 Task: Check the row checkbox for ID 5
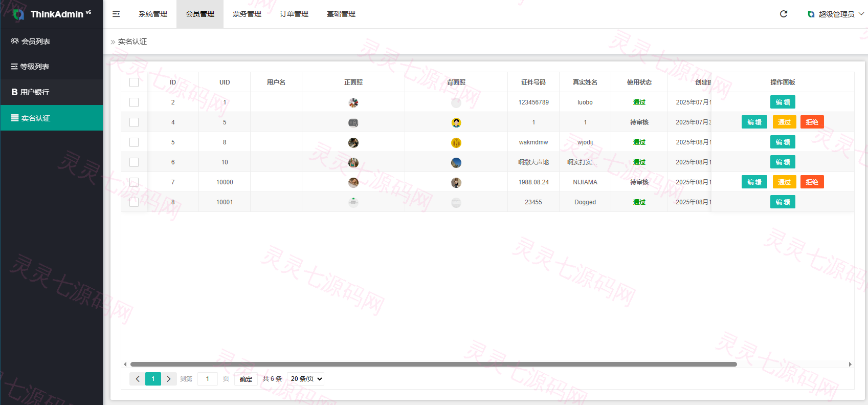[x=134, y=142]
